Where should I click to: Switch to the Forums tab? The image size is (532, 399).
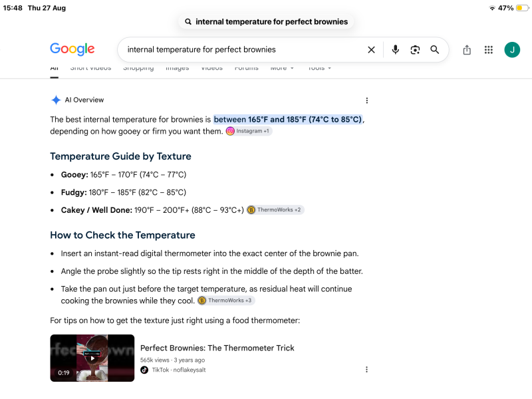point(246,68)
